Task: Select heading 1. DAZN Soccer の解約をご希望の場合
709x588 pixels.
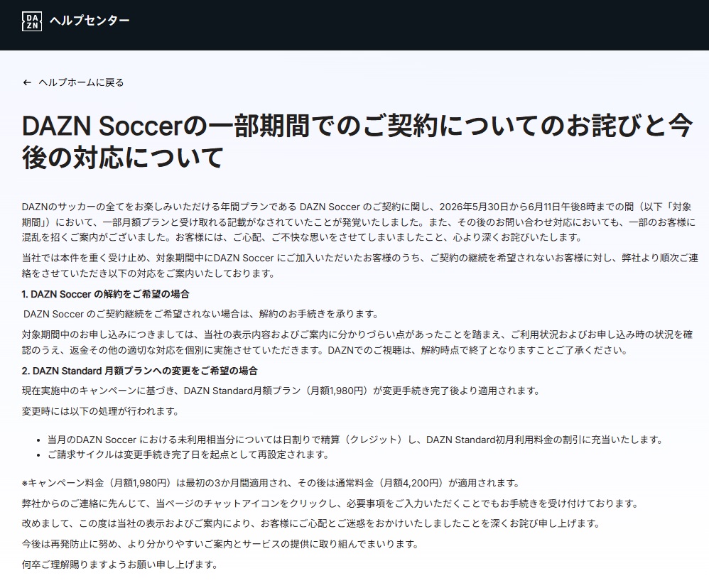Action: coord(105,294)
